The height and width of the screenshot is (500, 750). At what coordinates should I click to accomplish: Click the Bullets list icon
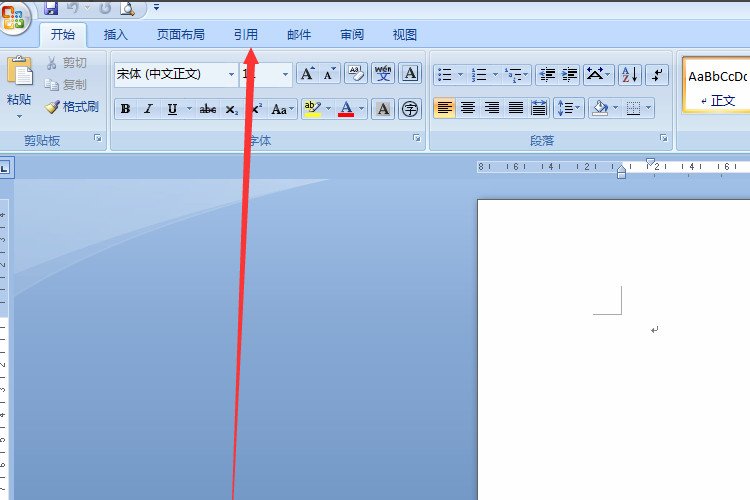tap(445, 75)
